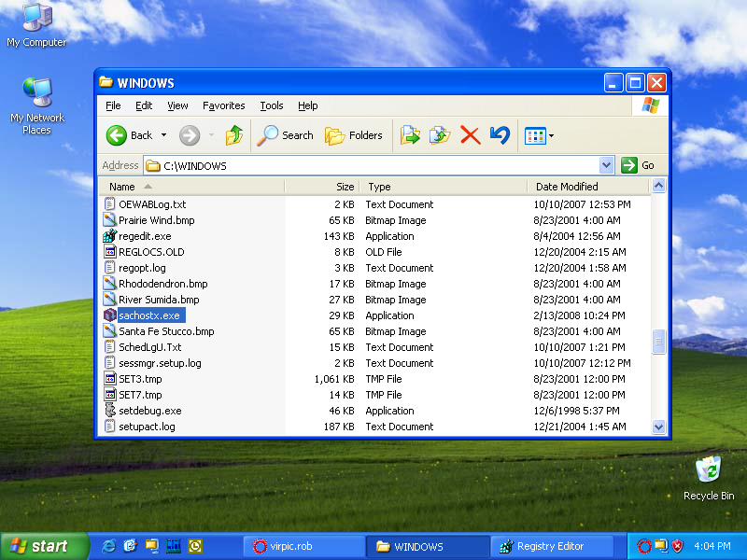The image size is (747, 560).
Task: Click the scrollbar down arrow
Action: pos(658,427)
